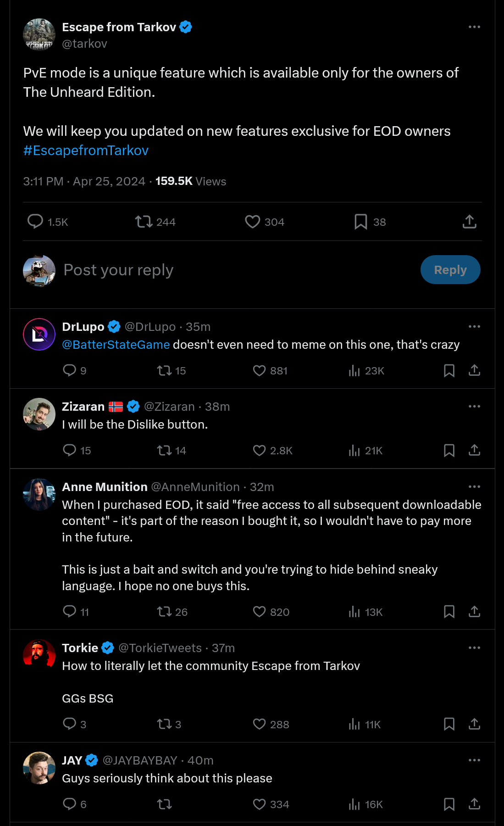Share JAY's reply

pos(474,804)
